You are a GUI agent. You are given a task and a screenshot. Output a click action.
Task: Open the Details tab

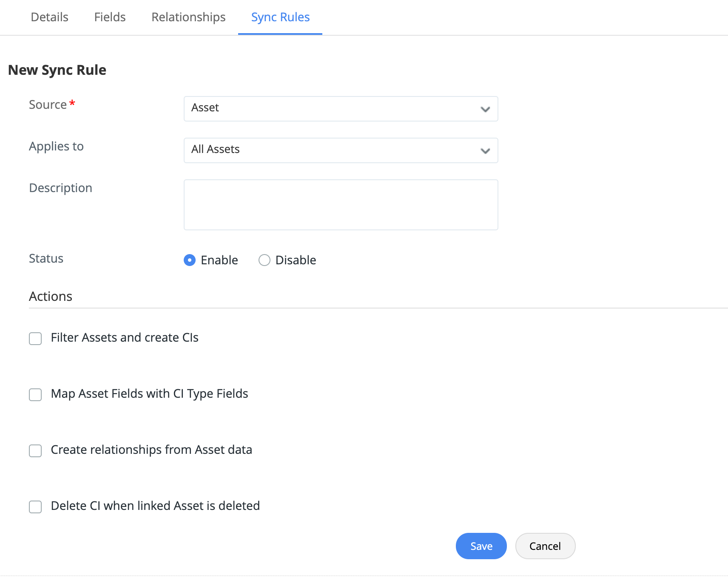(49, 17)
